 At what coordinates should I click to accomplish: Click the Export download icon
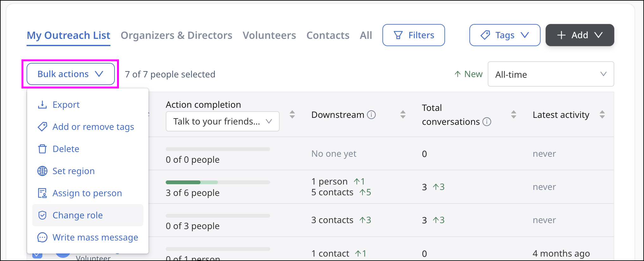(42, 105)
